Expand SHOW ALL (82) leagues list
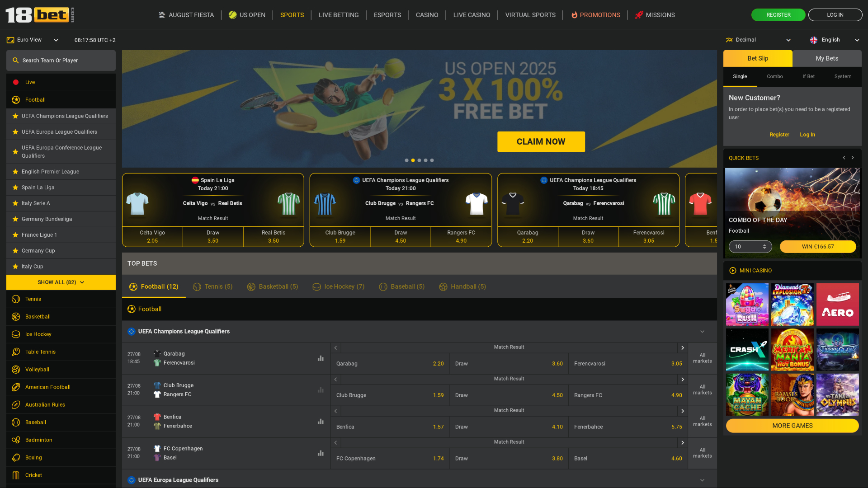Screen dimensions: 868x488 pos(61,282)
